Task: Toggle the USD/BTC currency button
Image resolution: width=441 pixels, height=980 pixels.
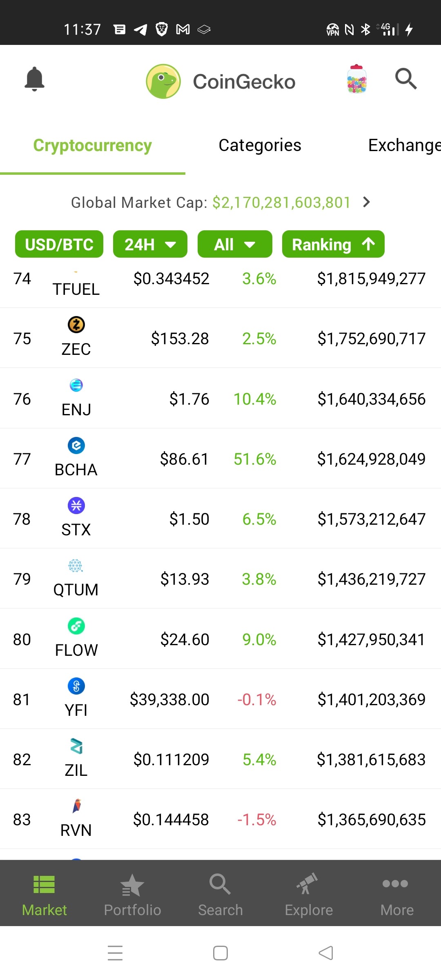Action: (x=59, y=244)
